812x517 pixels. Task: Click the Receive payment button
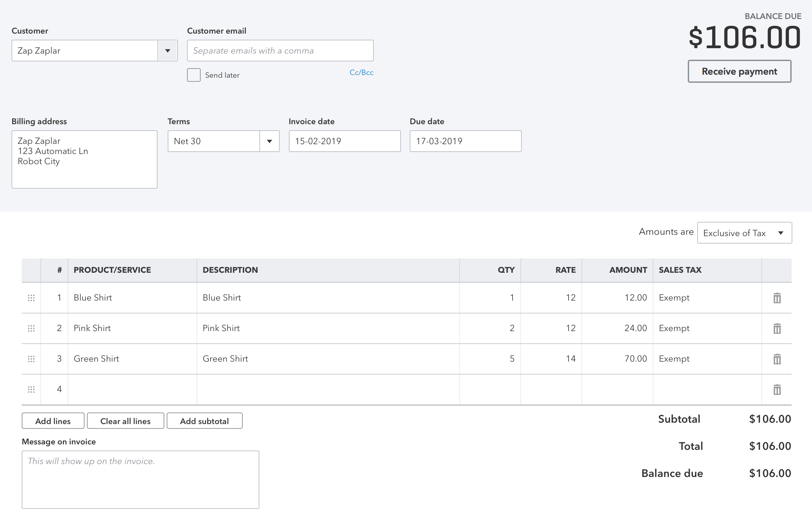click(739, 72)
